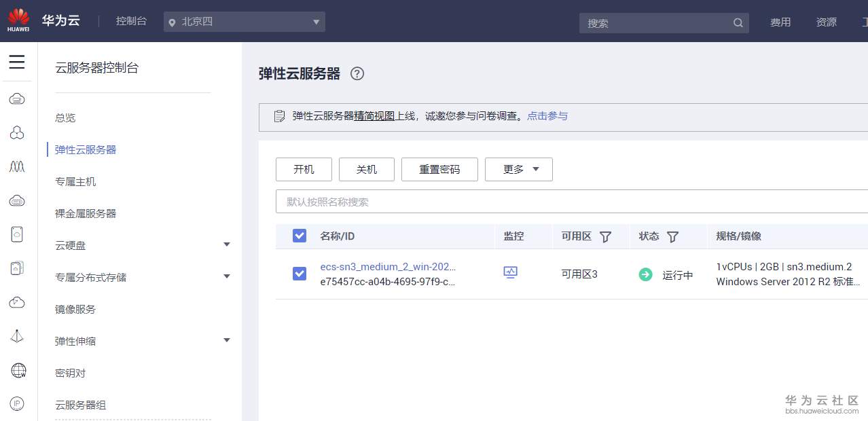This screenshot has height=421, width=868.
Task: Click the 点击参与 survey link
Action: pyautogui.click(x=547, y=116)
